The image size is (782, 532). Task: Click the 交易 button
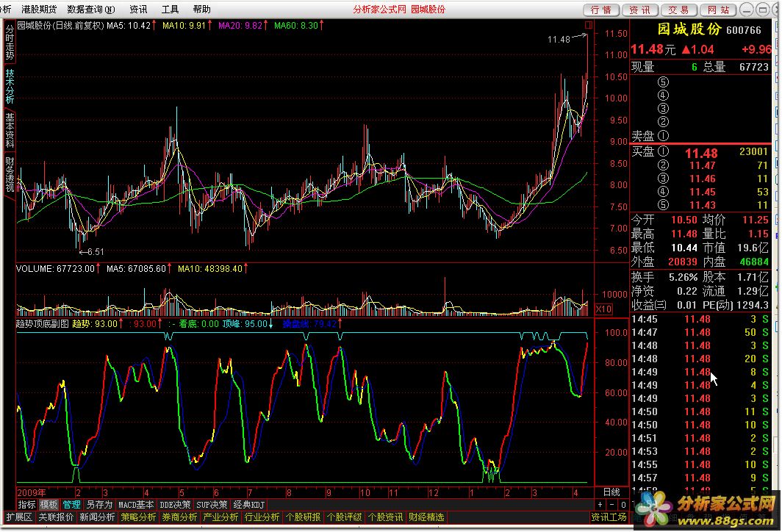(x=679, y=10)
